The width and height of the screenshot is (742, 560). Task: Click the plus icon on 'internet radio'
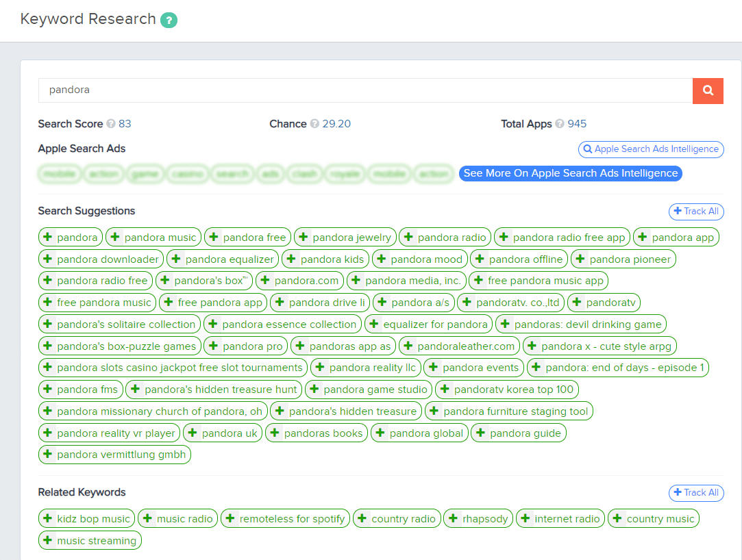click(x=525, y=518)
